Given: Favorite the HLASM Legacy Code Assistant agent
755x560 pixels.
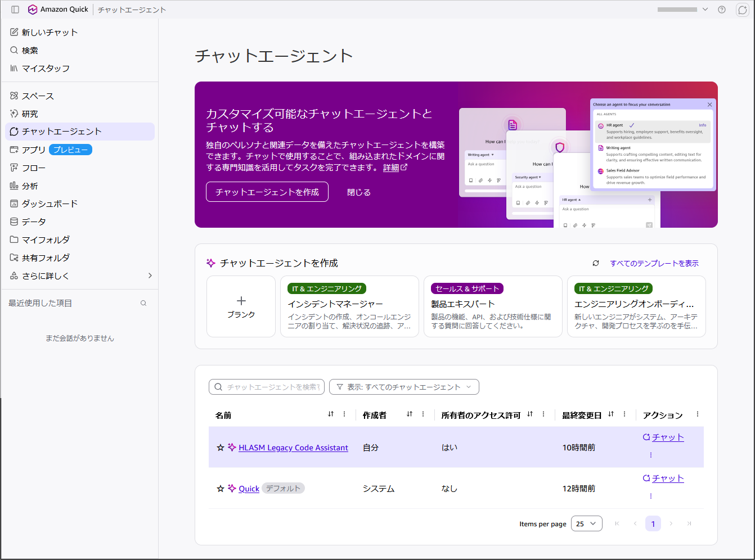Looking at the screenshot, I should (221, 448).
